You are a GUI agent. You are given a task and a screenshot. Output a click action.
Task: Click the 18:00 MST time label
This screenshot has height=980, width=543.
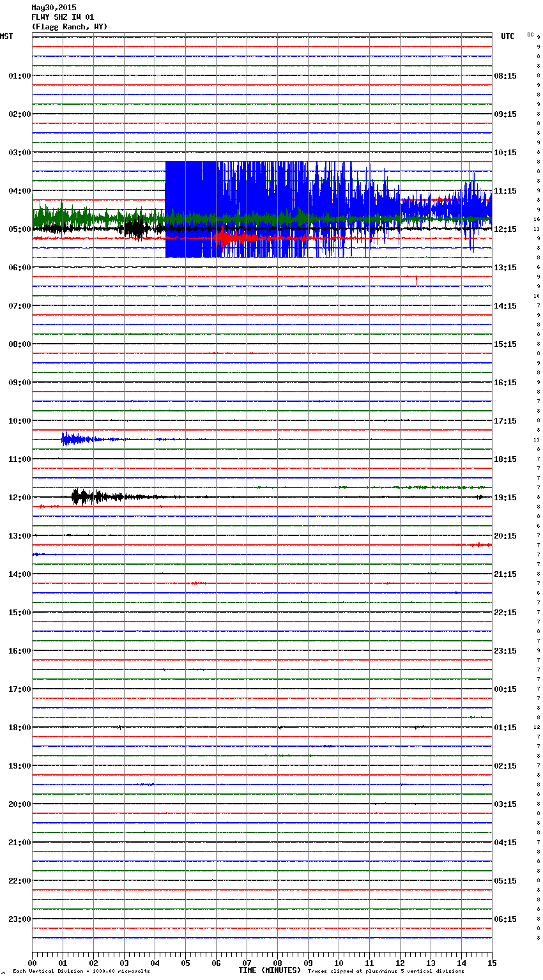pyautogui.click(x=20, y=728)
